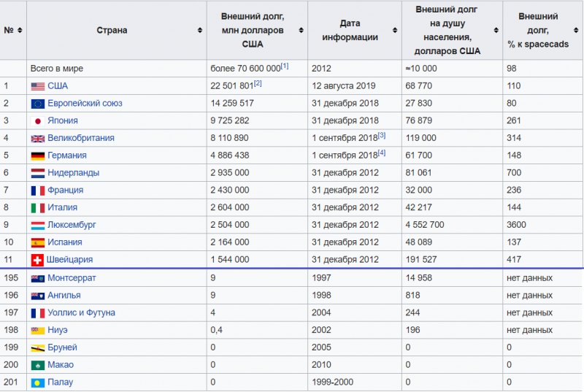Image resolution: width=584 pixels, height=392 pixels.
Task: Open footnote reference [2] next to USA debt
Action: (x=258, y=84)
